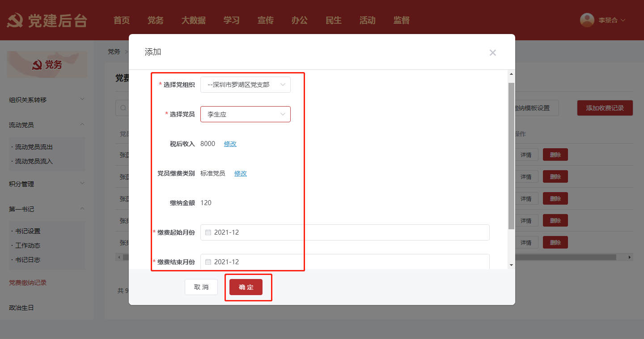
Task: Click the user avatar for 李景合
Action: 587,20
